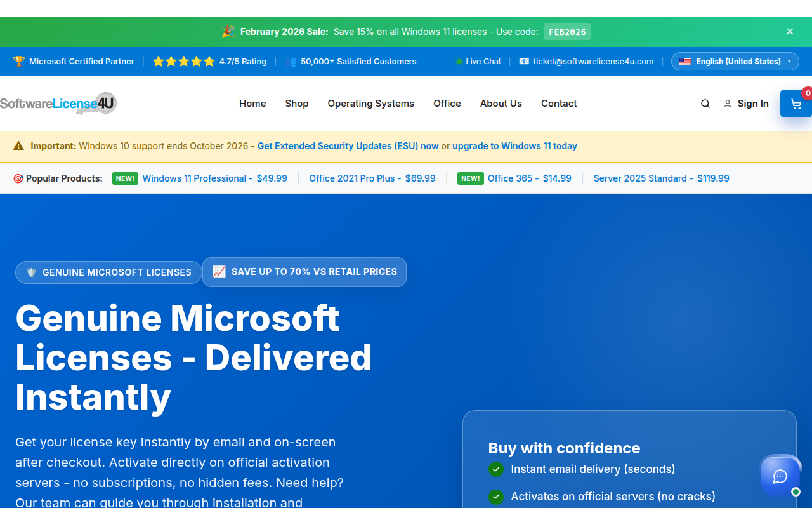Open the floating chat bubble widget
This screenshot has height=508, width=812.
click(780, 476)
